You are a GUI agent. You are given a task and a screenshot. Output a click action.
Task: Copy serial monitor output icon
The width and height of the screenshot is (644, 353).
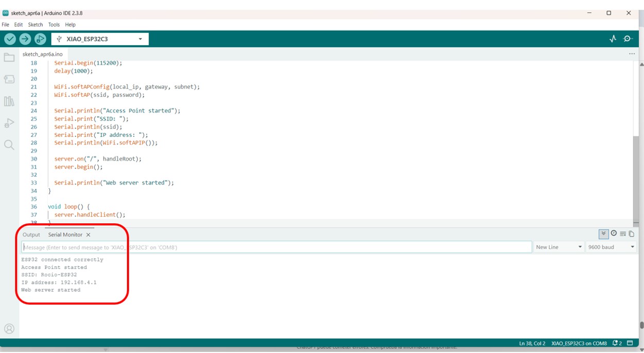tap(632, 234)
